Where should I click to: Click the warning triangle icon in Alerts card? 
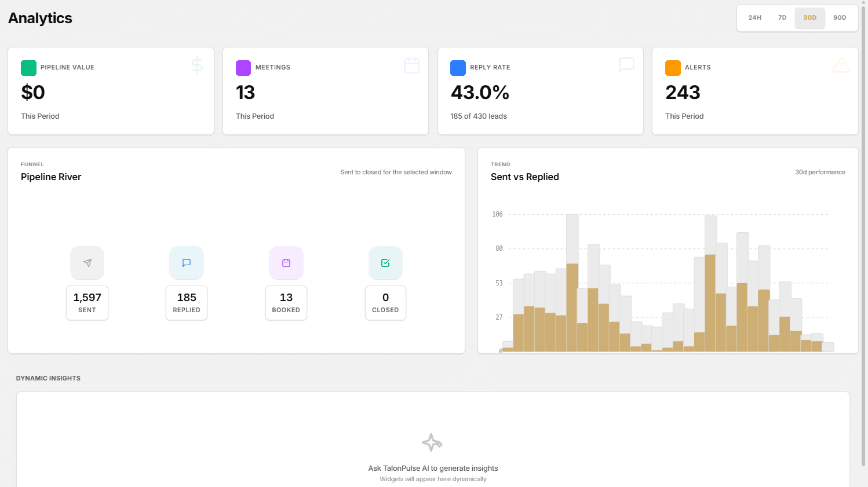point(841,65)
